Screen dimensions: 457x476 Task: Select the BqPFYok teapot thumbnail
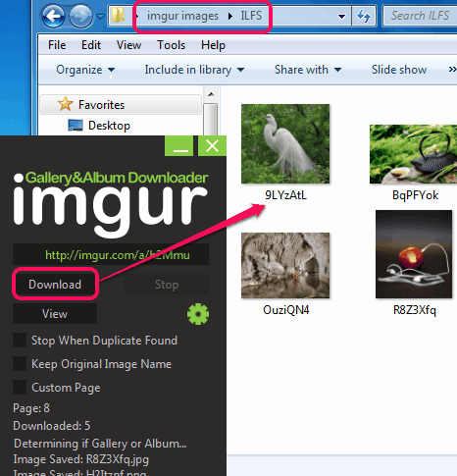tap(413, 154)
